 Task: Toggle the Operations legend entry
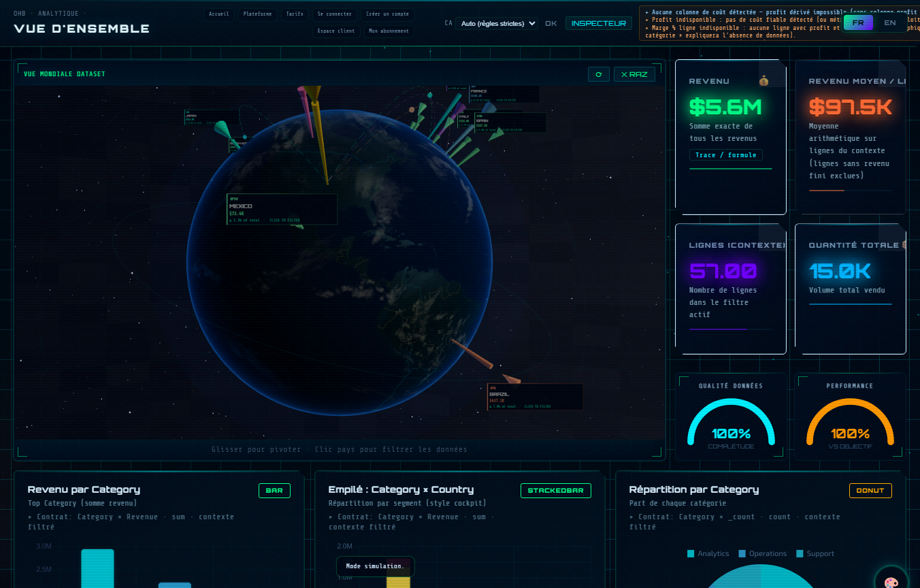click(762, 554)
